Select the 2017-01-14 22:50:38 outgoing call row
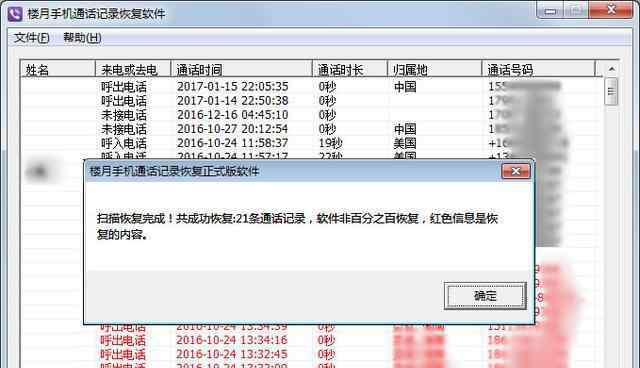This screenshot has height=368, width=640. point(311,101)
